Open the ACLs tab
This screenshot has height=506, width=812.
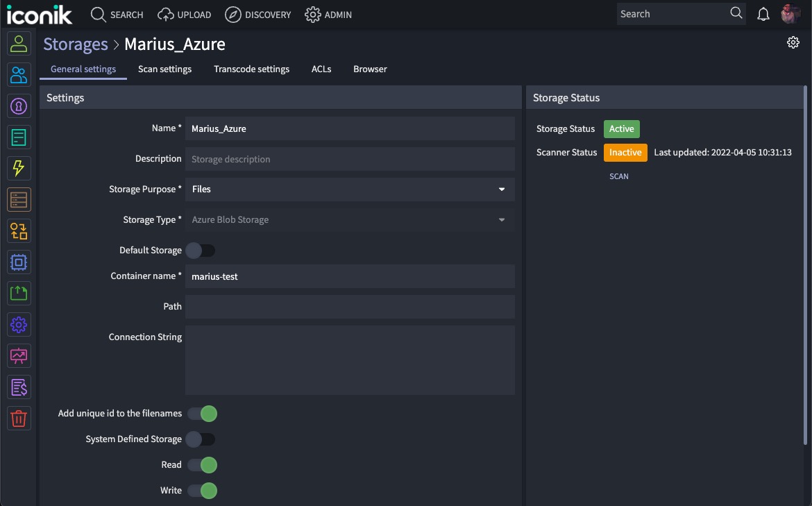click(321, 69)
